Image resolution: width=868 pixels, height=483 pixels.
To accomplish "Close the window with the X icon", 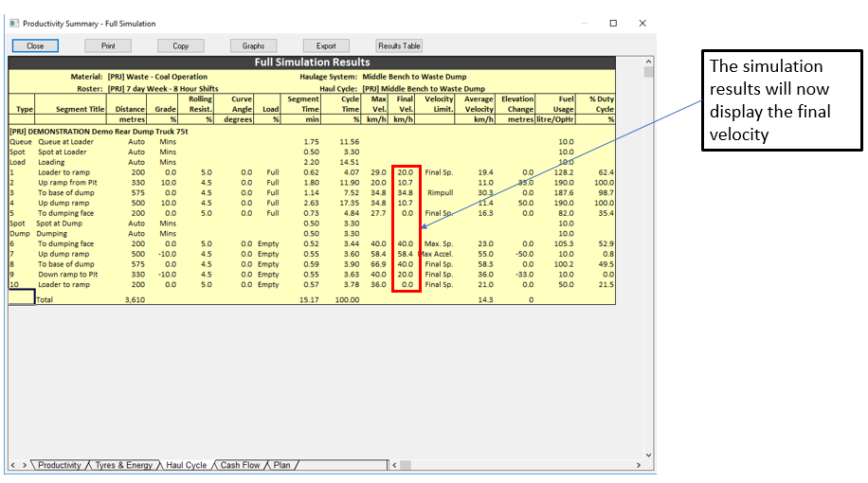I will pos(642,24).
